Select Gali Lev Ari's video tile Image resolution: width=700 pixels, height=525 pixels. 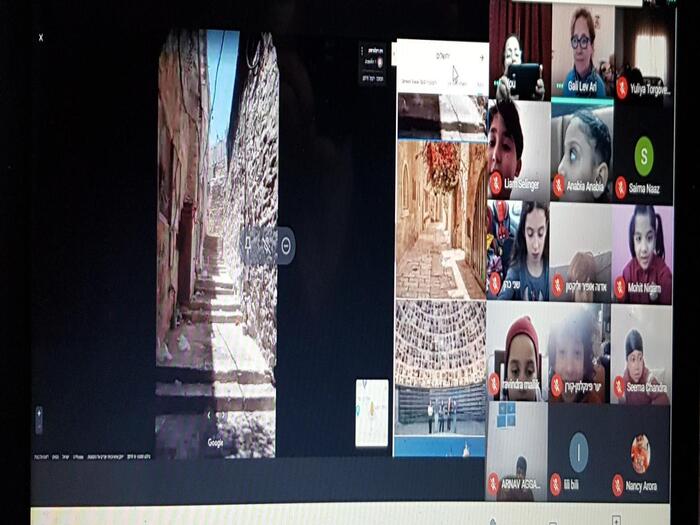pyautogui.click(x=583, y=50)
